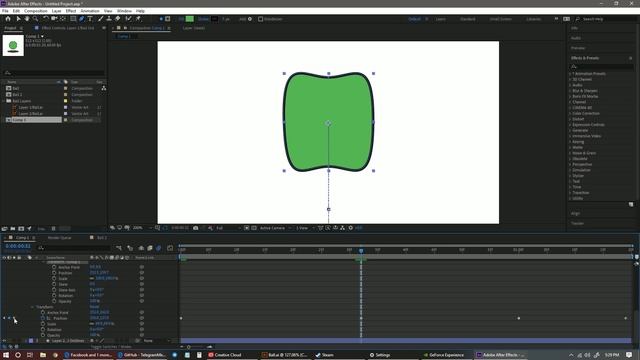Select the Type text tool
Viewport: 640px width, 360px height.
coord(90,19)
